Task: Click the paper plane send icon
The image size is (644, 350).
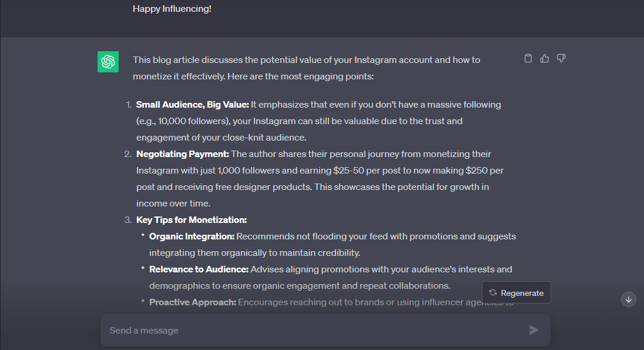Action: 534,330
